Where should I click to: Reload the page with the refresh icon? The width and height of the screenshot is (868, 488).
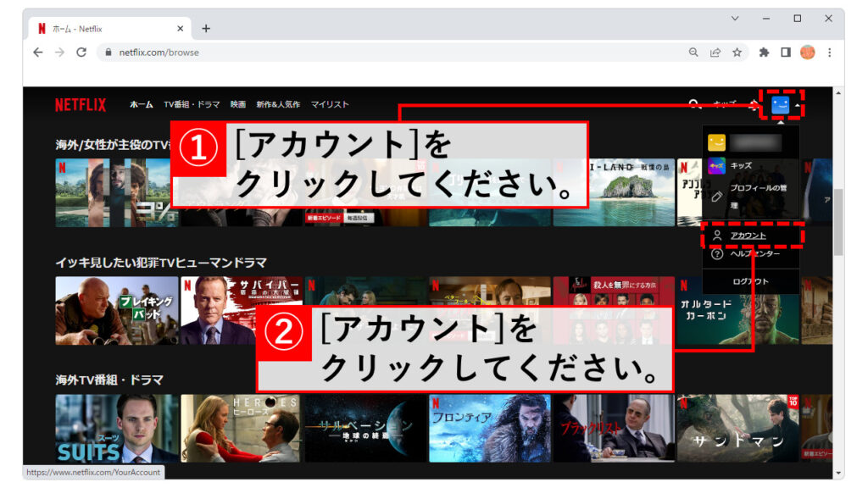[81, 52]
